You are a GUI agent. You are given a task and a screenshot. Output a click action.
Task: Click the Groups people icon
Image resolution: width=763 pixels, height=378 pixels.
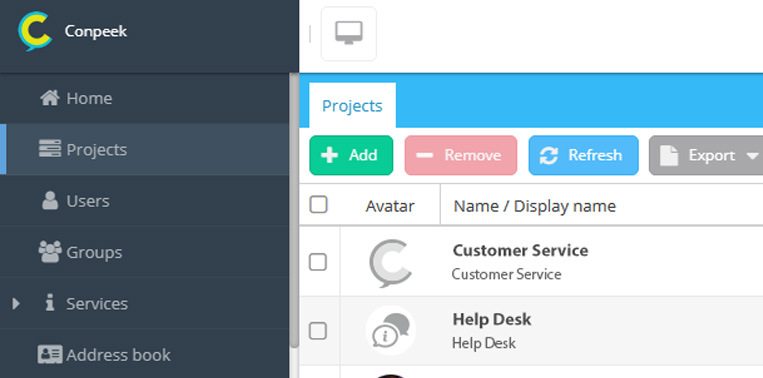point(50,252)
